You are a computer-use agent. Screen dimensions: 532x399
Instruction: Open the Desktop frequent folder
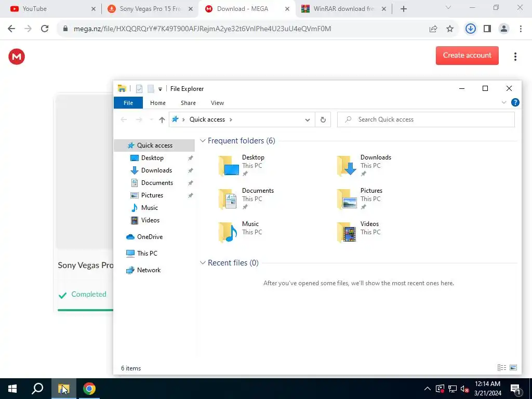pos(241,166)
